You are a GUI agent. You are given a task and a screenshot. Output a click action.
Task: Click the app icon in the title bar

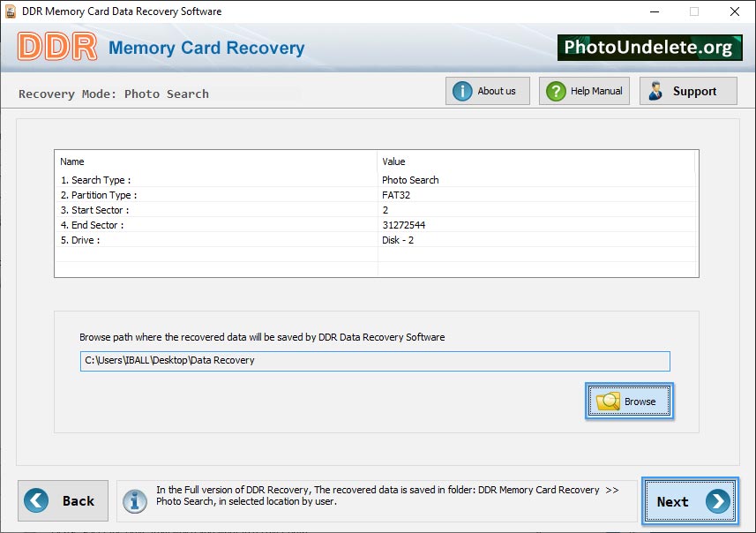click(10, 11)
